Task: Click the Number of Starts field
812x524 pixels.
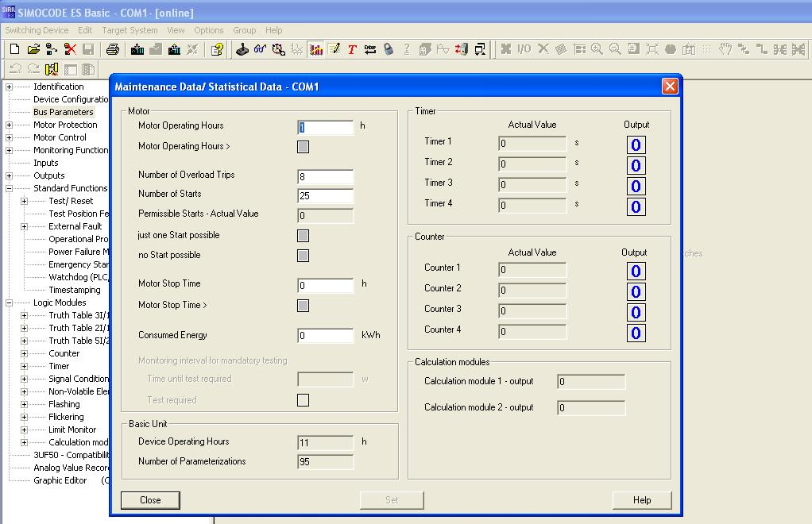Action: 325,196
